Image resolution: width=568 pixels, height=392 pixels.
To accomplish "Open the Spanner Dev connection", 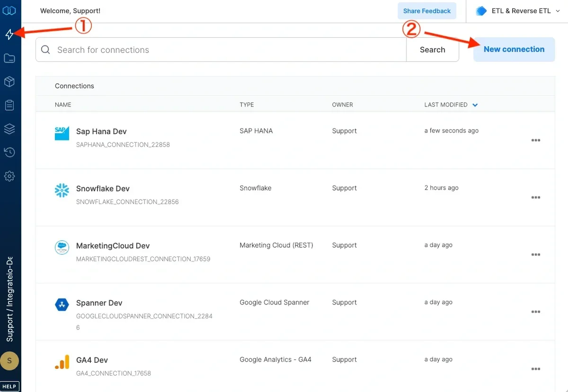I will coord(99,303).
